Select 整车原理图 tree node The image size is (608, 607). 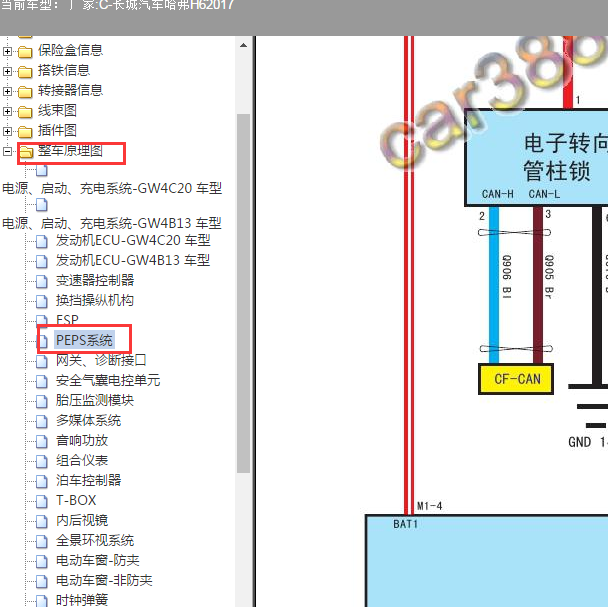pyautogui.click(x=70, y=150)
